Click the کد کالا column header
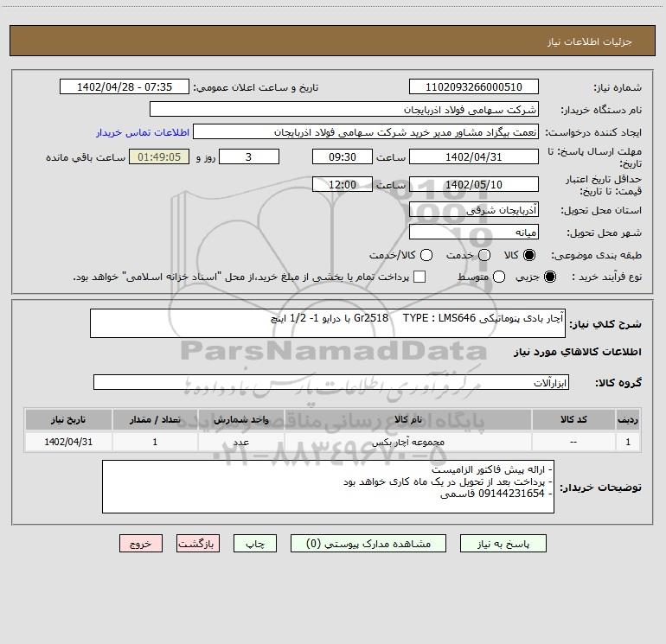 pos(573,419)
